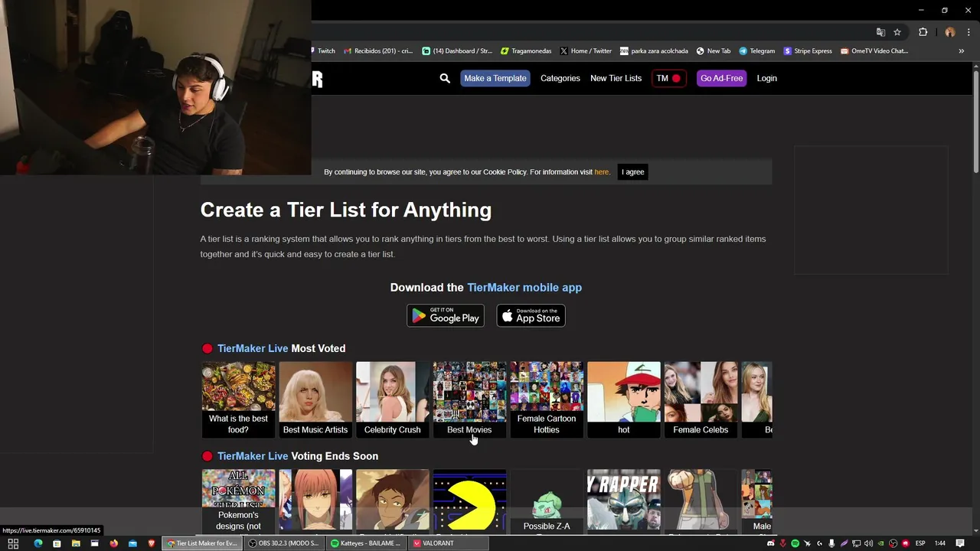Screen dimensions: 980x551
Task: Click the volume speaker tray icon
Action: click(868, 543)
